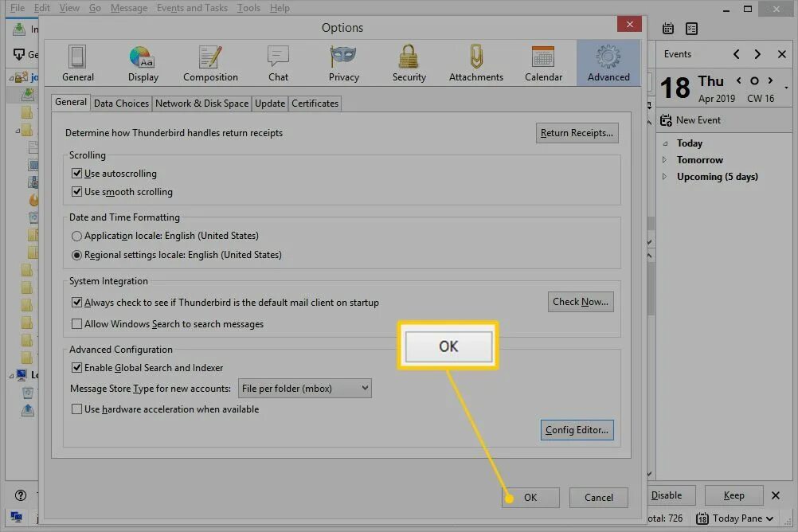Click the Today Pane calendar icon
The width and height of the screenshot is (798, 532).
click(702, 518)
